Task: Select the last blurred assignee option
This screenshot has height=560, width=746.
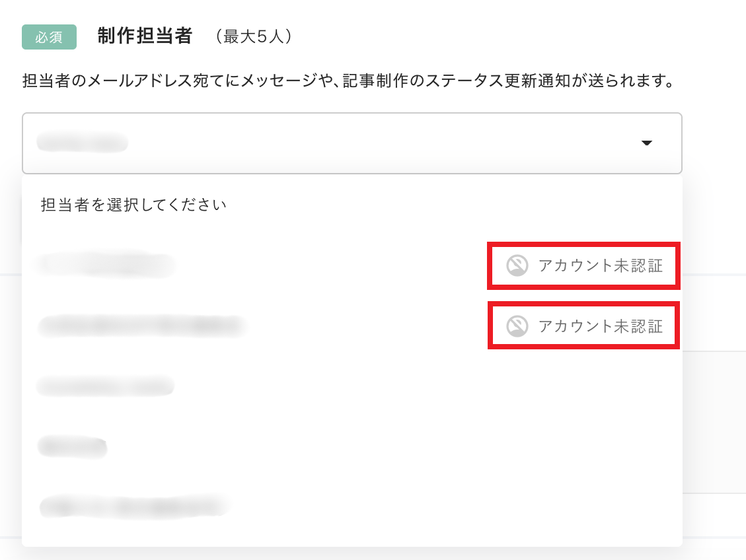Action: [x=135, y=507]
